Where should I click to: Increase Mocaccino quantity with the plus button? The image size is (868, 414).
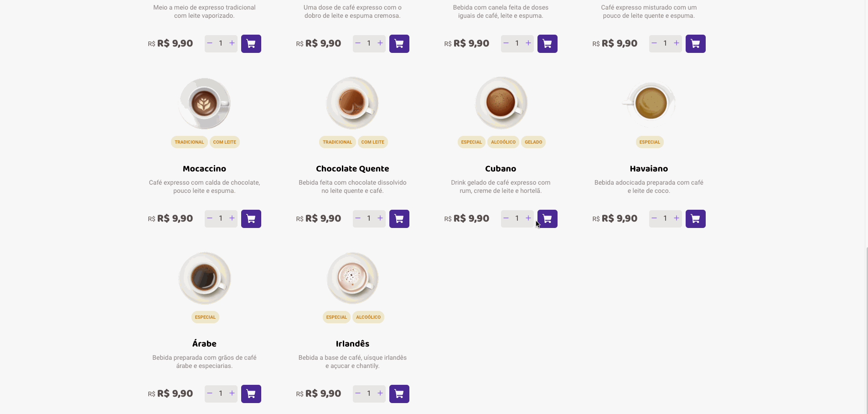click(x=232, y=218)
